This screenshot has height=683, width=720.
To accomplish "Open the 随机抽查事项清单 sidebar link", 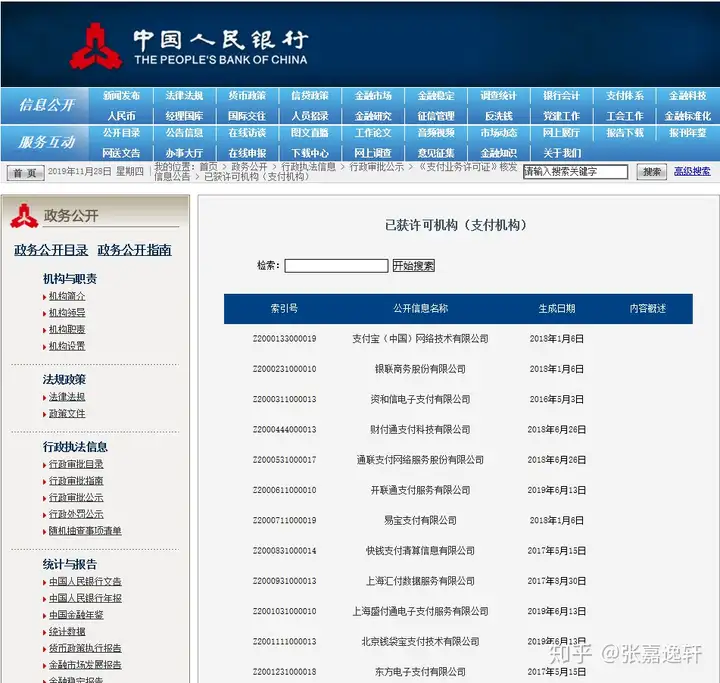I will (85, 531).
